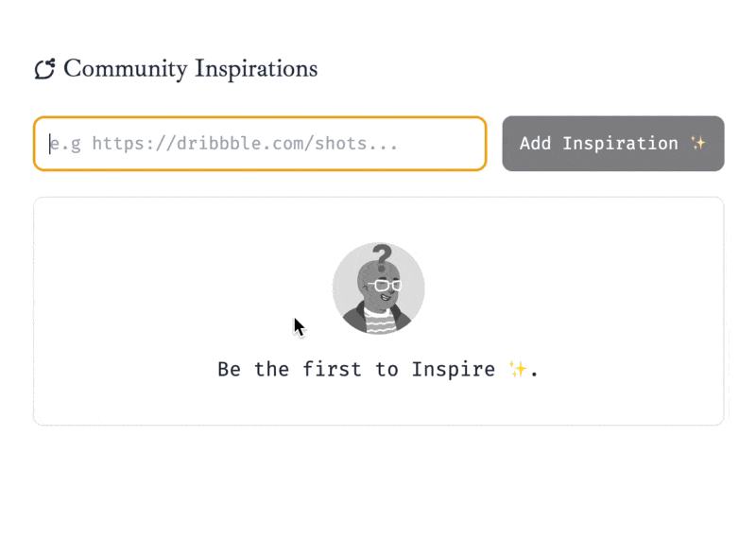Click the sparkle icon inside Add Inspiration button
756x558 pixels.
(700, 143)
